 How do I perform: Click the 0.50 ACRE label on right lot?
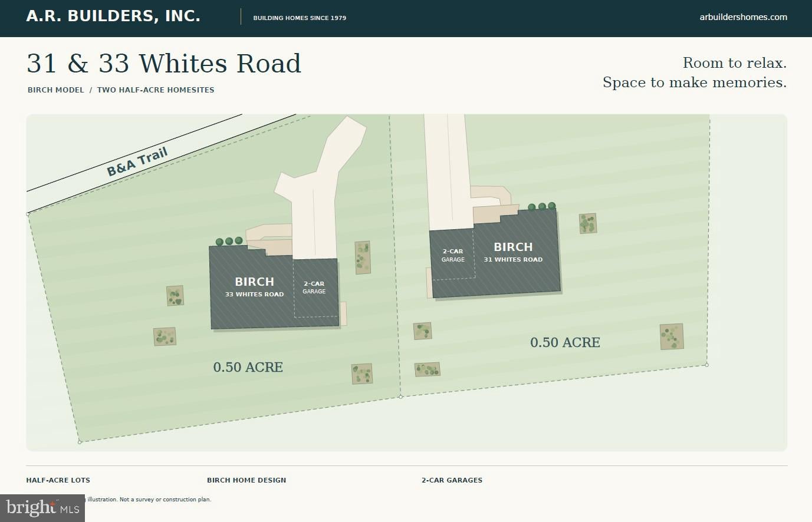[x=565, y=342]
